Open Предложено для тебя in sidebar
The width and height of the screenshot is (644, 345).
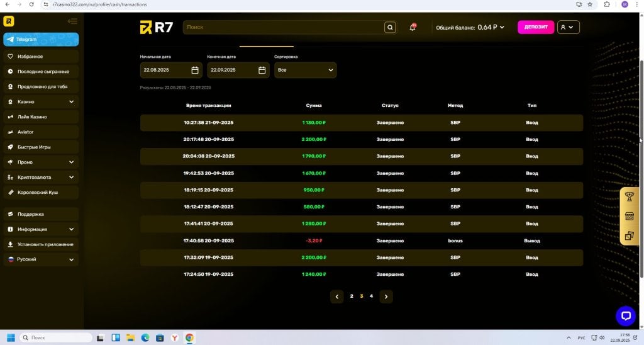[41, 87]
